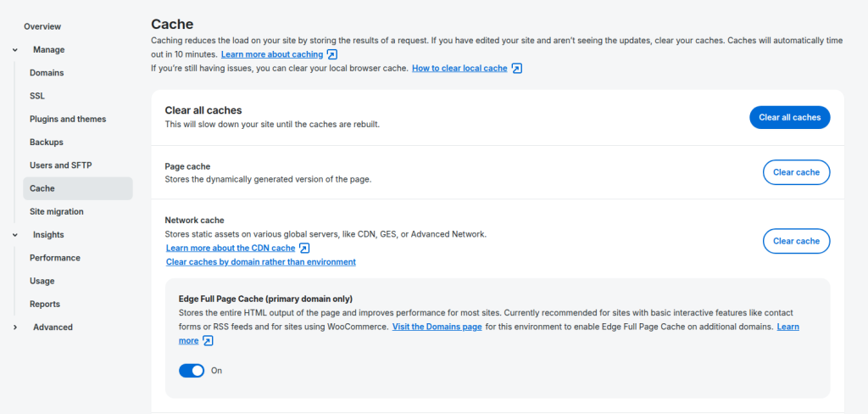Collapse the Insights section chevron

pyautogui.click(x=15, y=235)
